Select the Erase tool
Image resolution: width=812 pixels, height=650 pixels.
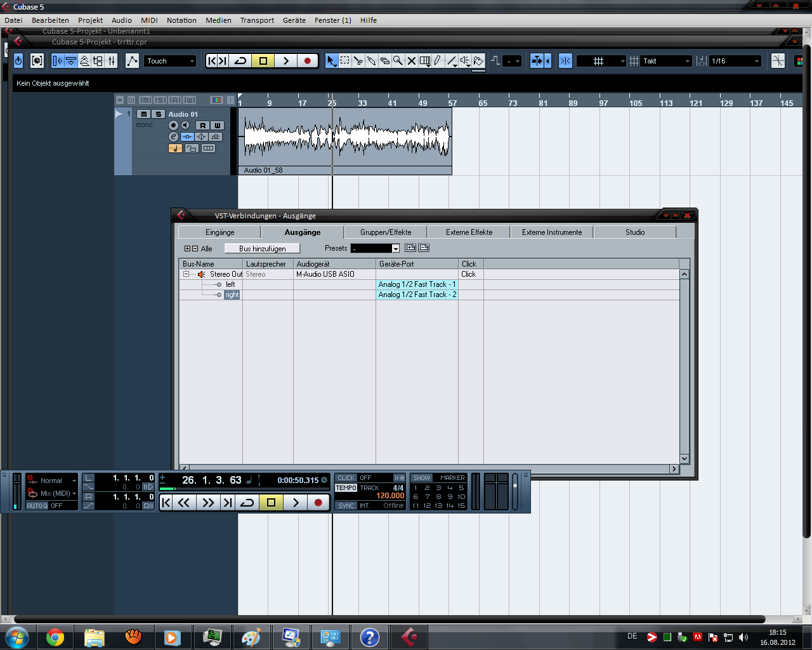pos(384,60)
